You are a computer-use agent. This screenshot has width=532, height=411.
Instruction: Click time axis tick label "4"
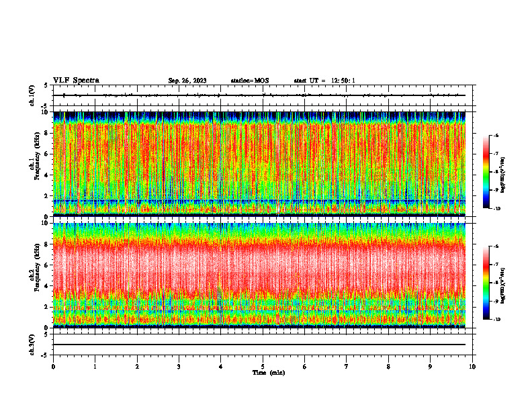click(221, 367)
